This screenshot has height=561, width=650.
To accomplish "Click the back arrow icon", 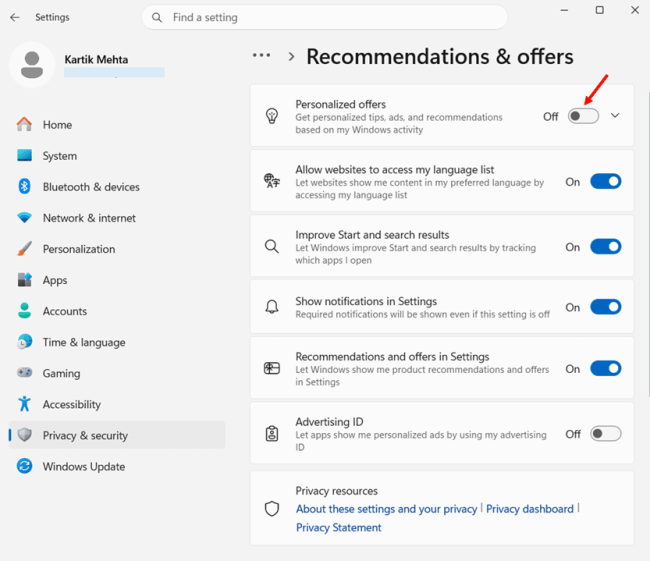I will [15, 17].
